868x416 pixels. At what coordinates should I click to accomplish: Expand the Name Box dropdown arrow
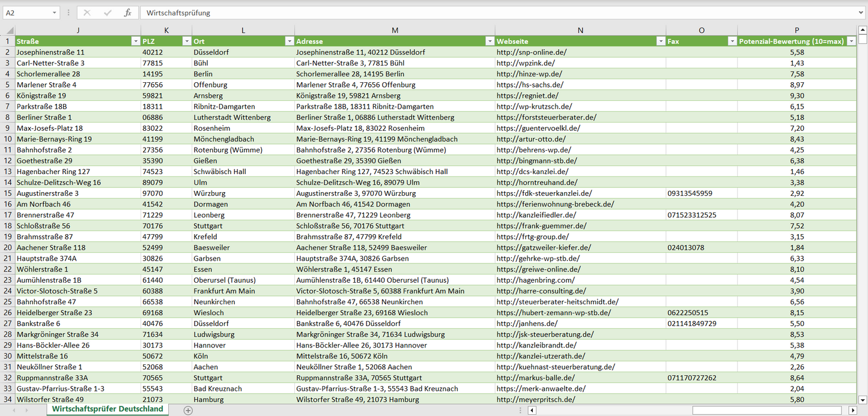[54, 13]
